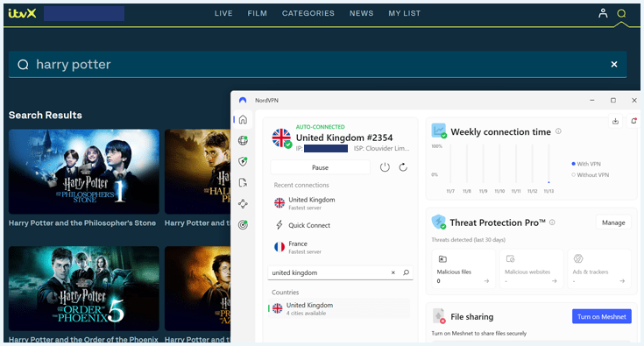Open the ITVX user account icon
The width and height of the screenshot is (644, 346).
(x=603, y=13)
